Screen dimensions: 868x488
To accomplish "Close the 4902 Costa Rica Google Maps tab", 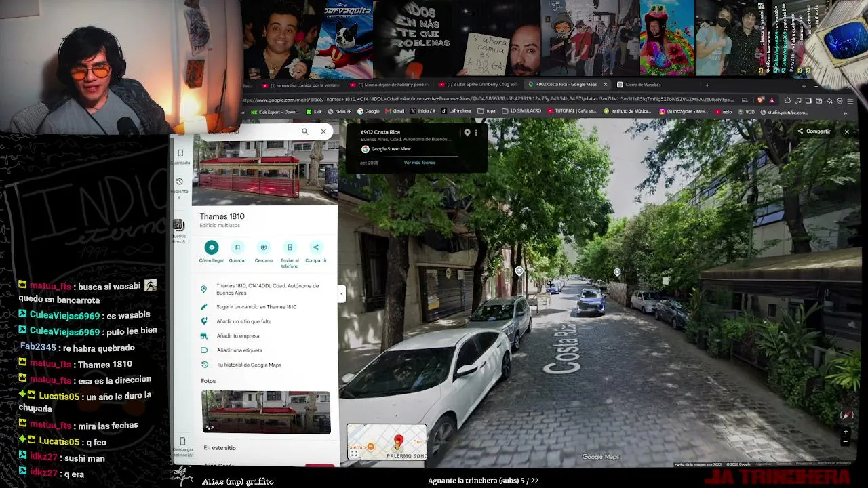I will [x=605, y=85].
